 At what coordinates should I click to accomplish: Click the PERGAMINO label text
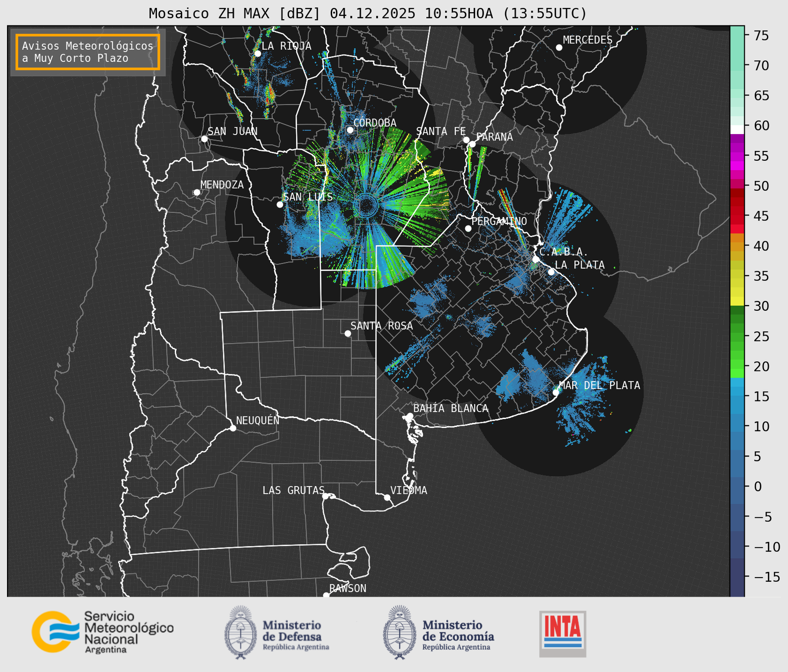pos(499,222)
